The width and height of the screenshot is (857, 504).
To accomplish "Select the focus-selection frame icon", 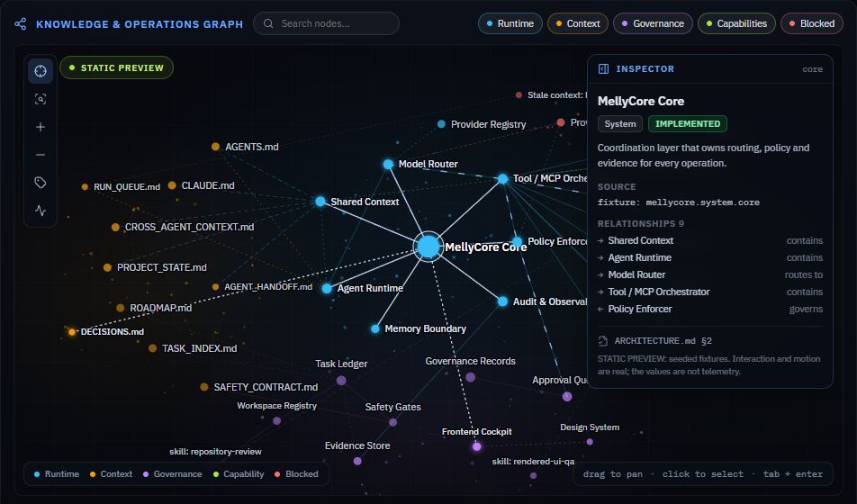I will (41, 99).
